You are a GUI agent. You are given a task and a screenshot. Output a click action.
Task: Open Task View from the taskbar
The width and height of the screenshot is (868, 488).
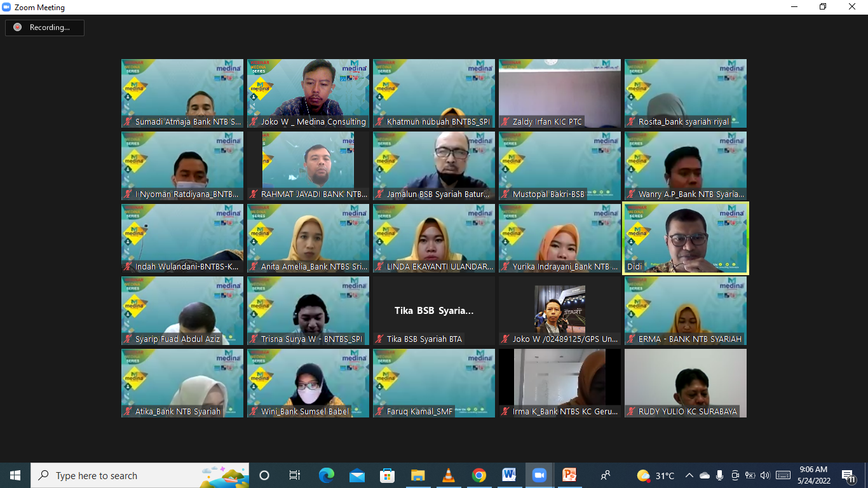click(295, 475)
